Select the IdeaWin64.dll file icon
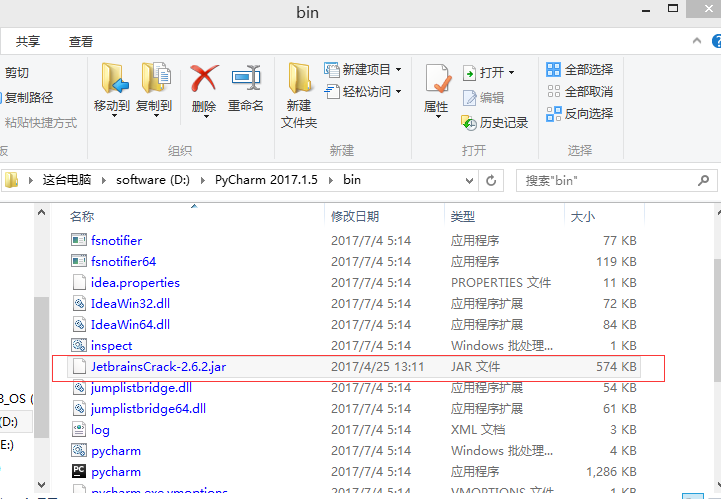The height and width of the screenshot is (499, 721). point(79,325)
